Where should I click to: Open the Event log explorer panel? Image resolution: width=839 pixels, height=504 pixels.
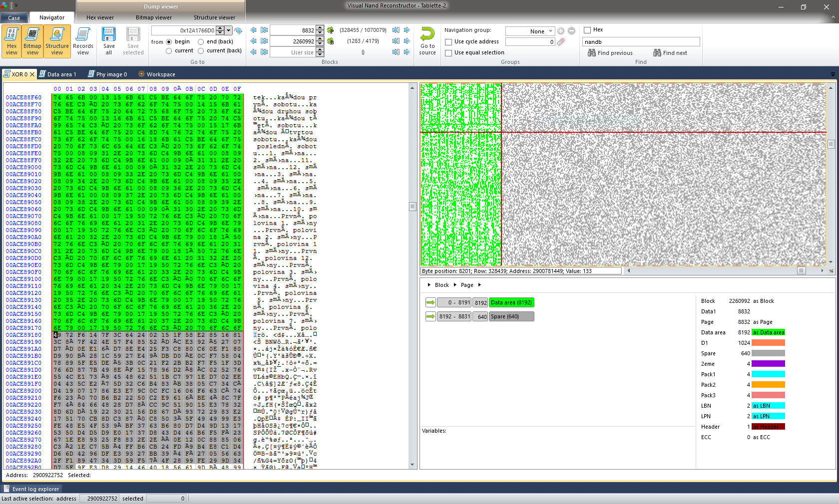click(x=31, y=489)
